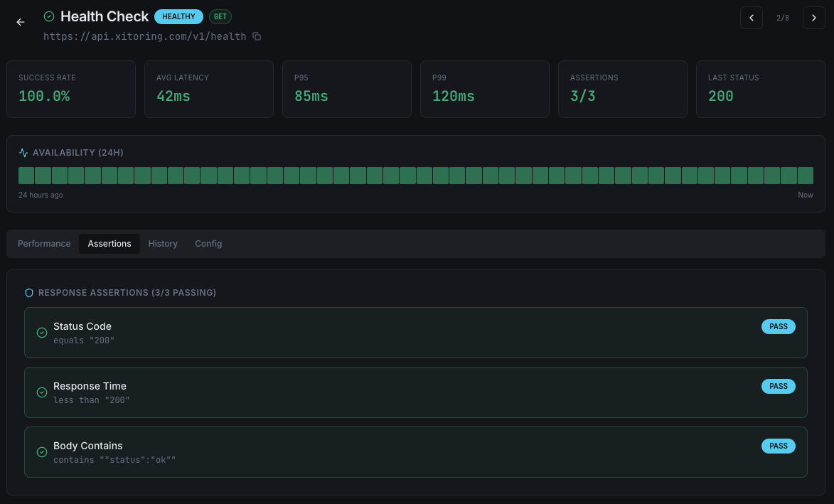The height and width of the screenshot is (504, 834).
Task: Click the check icon on the Body Contains assertion
Action: pos(42,452)
